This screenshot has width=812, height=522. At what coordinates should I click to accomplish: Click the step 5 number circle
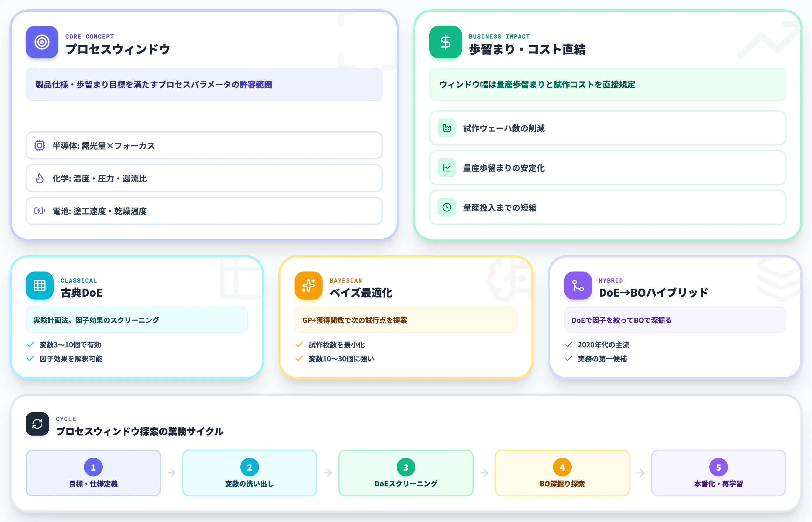tap(719, 467)
